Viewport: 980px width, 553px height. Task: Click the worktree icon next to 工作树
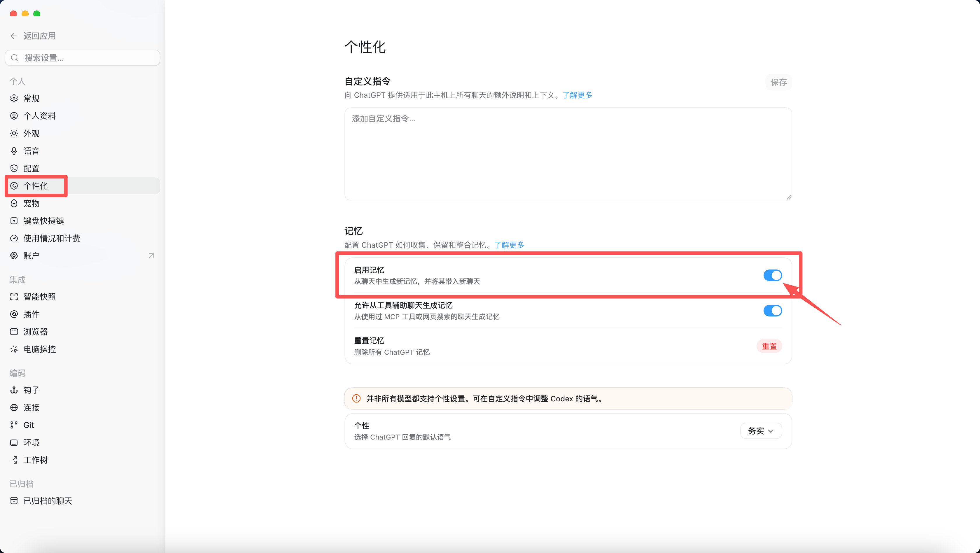click(x=14, y=460)
